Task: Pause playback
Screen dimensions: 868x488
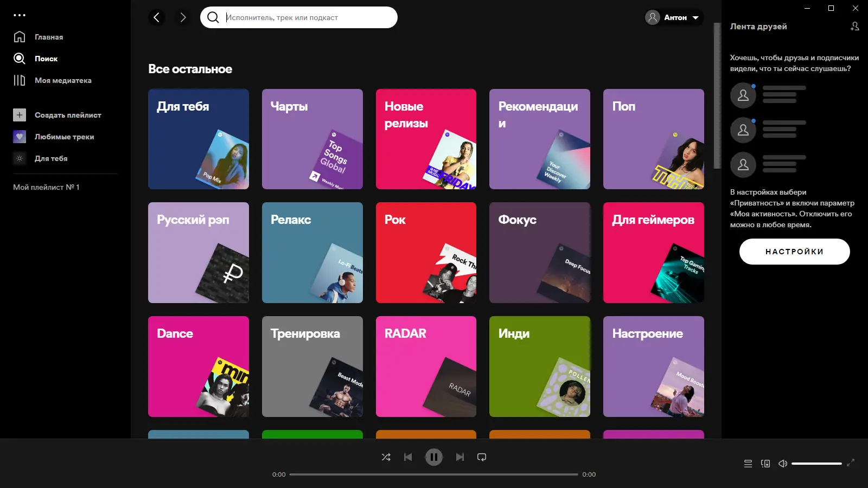Action: (434, 457)
